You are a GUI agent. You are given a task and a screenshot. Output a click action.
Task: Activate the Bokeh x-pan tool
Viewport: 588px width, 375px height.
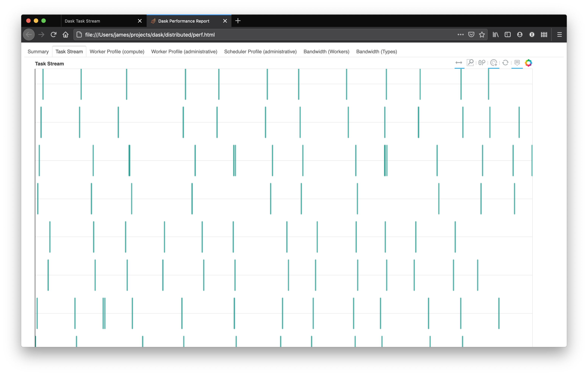pos(459,63)
